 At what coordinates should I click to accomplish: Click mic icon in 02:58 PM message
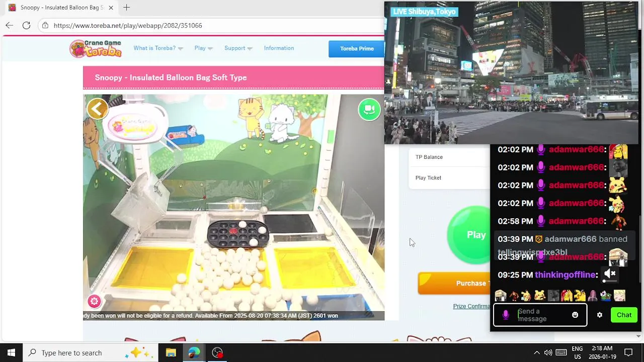541,221
